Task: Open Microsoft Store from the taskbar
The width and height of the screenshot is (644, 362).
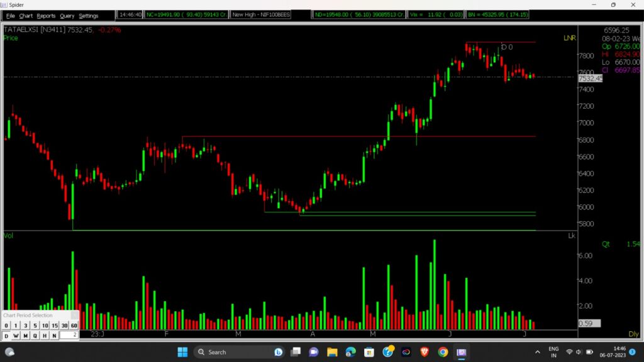Action: point(369,352)
